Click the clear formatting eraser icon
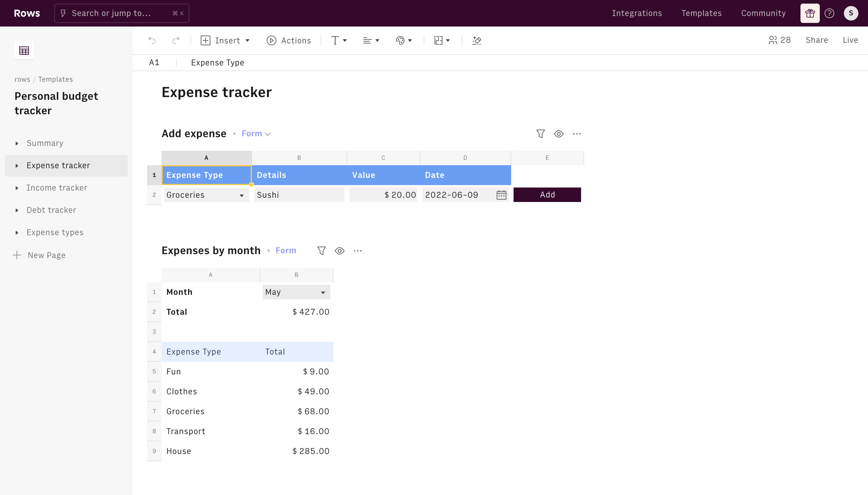This screenshot has height=495, width=868. [476, 40]
